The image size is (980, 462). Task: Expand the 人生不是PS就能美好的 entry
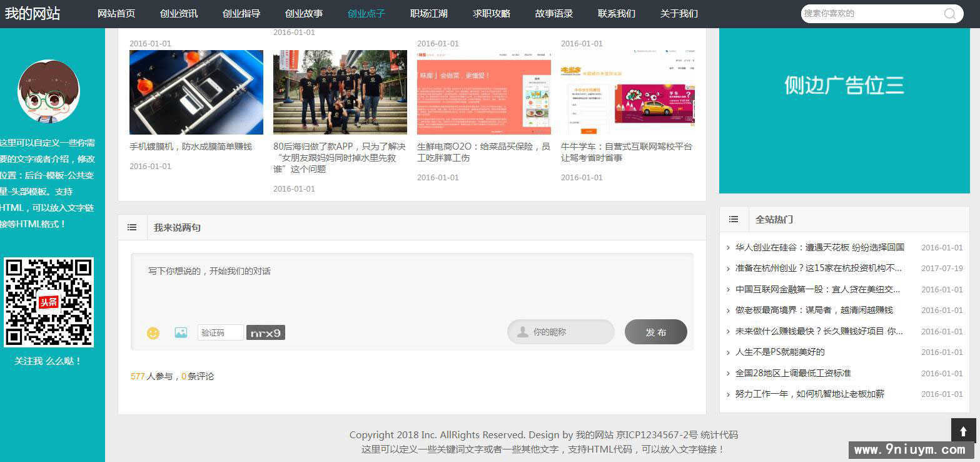[727, 352]
